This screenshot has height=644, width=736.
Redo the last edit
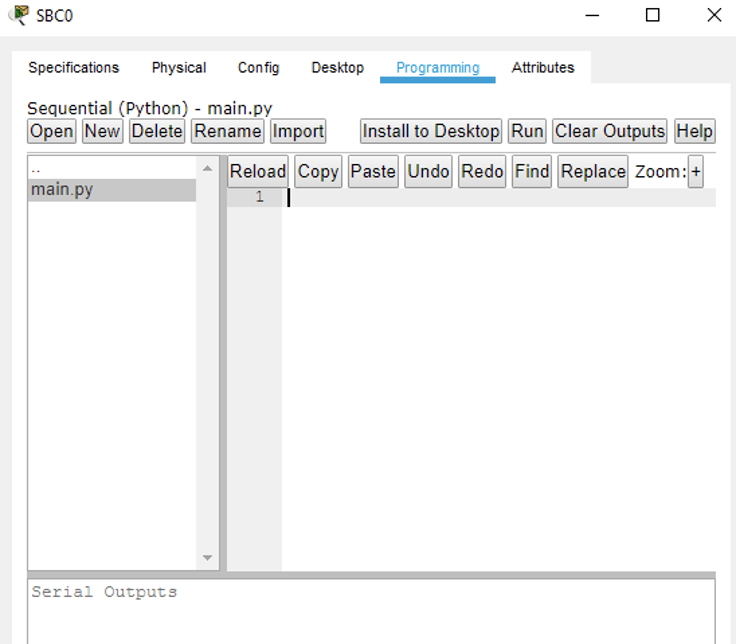tap(482, 172)
